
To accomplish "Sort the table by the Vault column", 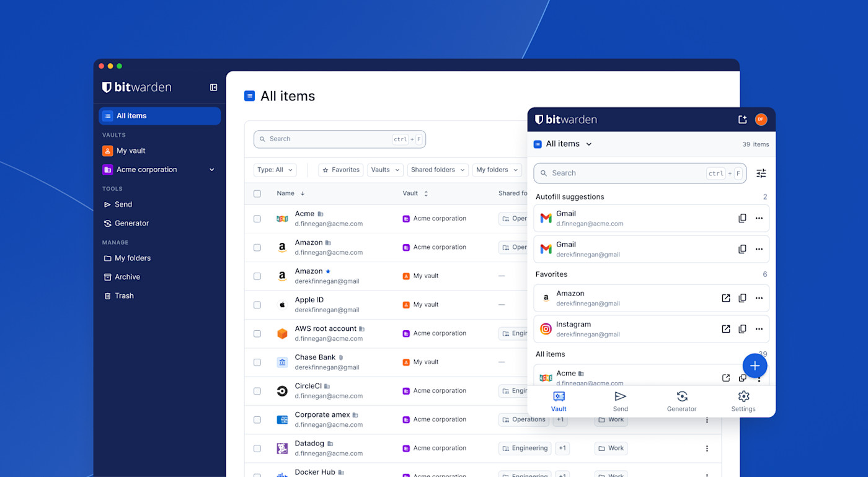I will pyautogui.click(x=415, y=193).
